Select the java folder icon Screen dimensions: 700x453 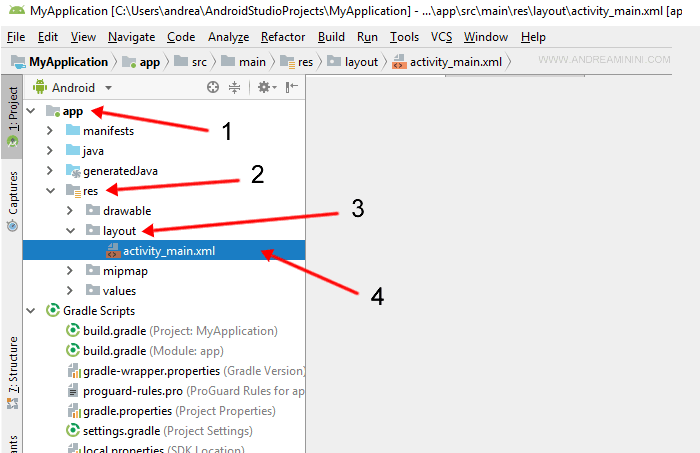pyautogui.click(x=73, y=150)
